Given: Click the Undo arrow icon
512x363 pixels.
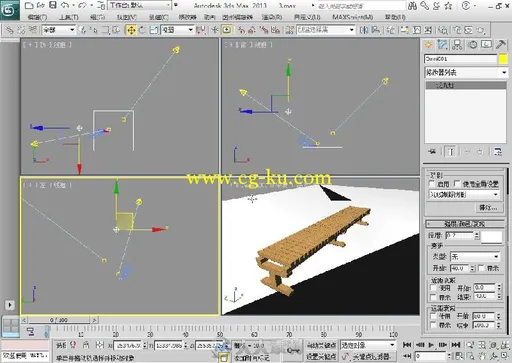Looking at the screenshot, I should coord(65,5).
